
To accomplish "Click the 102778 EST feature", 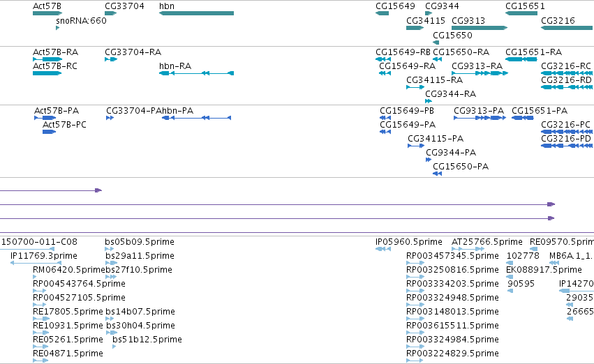I will tap(510, 263).
